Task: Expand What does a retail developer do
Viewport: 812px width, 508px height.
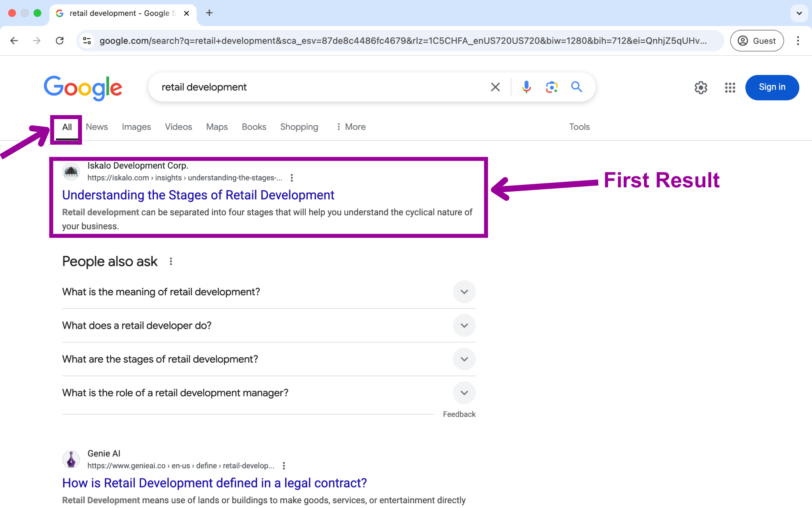Action: pos(269,325)
